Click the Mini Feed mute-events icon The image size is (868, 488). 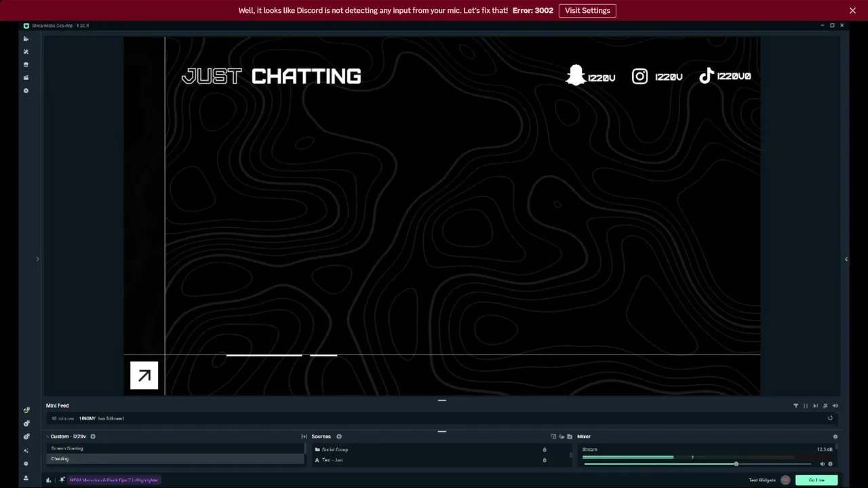coord(825,405)
